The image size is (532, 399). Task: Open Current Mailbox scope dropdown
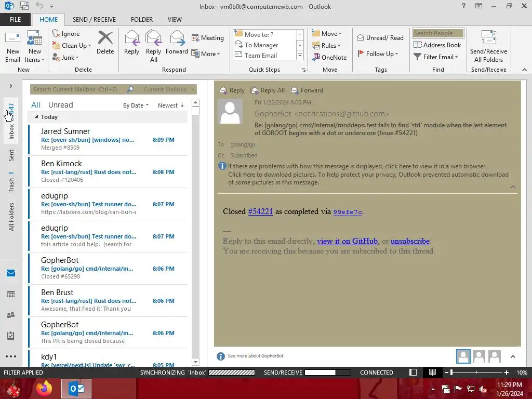click(169, 89)
